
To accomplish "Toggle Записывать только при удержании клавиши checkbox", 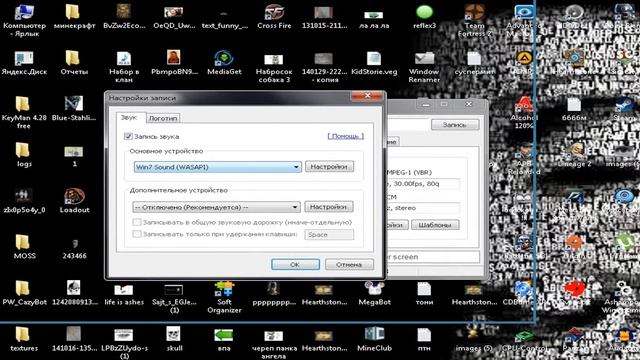I will pos(137,234).
